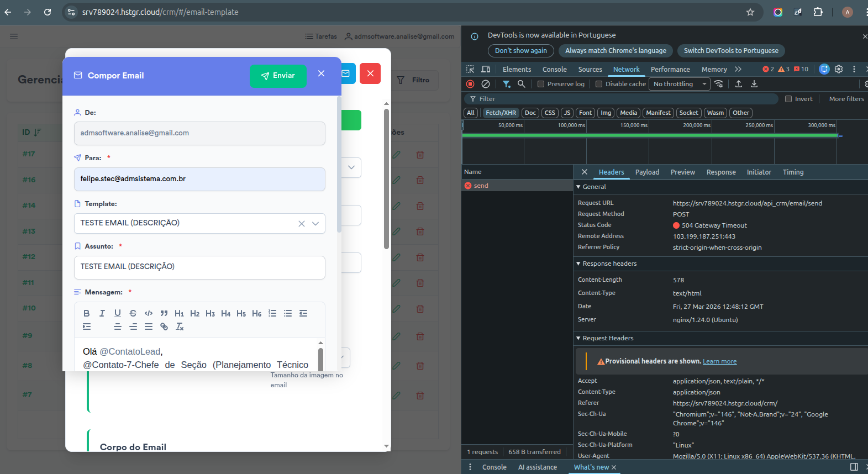
Task: Check the Disable cache option
Action: (x=599, y=84)
